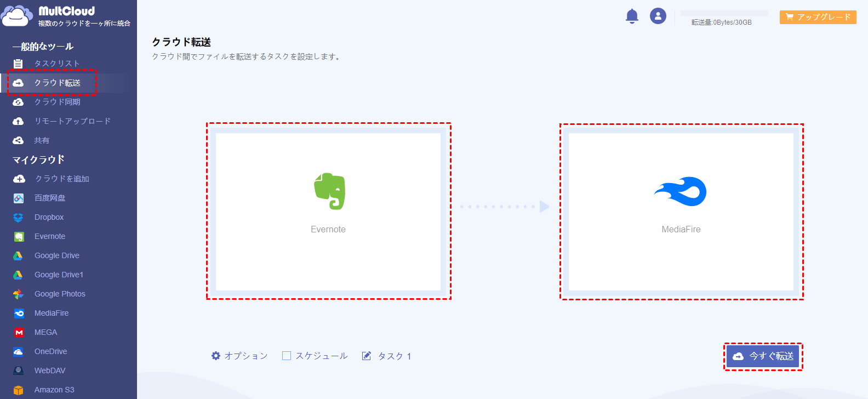Click the MediaFire icon in sidebar
This screenshot has width=868, height=399.
(19, 314)
